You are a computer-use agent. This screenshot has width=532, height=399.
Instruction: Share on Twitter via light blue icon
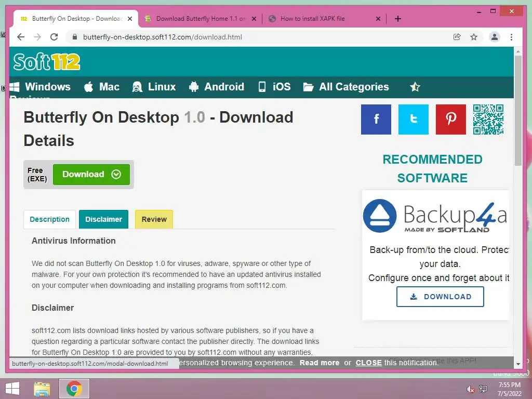pyautogui.click(x=413, y=119)
